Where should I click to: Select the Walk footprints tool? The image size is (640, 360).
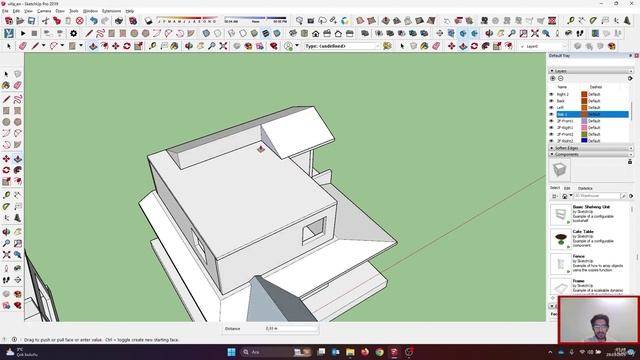click(x=6, y=280)
